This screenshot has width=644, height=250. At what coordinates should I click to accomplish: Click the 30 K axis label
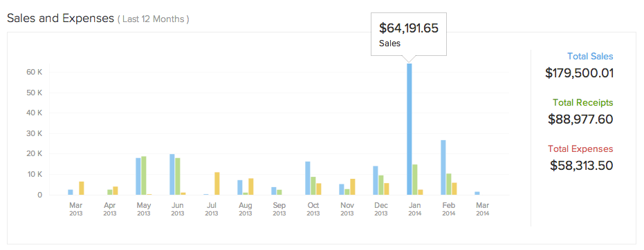35,133
